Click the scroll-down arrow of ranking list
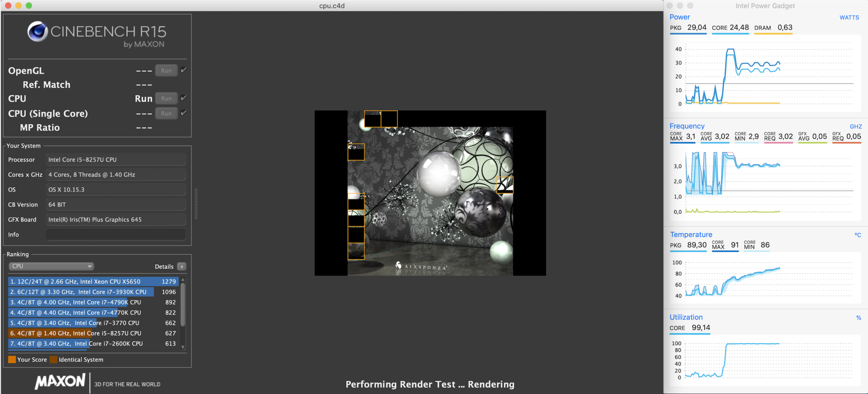Viewport: 868px width, 394px height. coord(183,347)
